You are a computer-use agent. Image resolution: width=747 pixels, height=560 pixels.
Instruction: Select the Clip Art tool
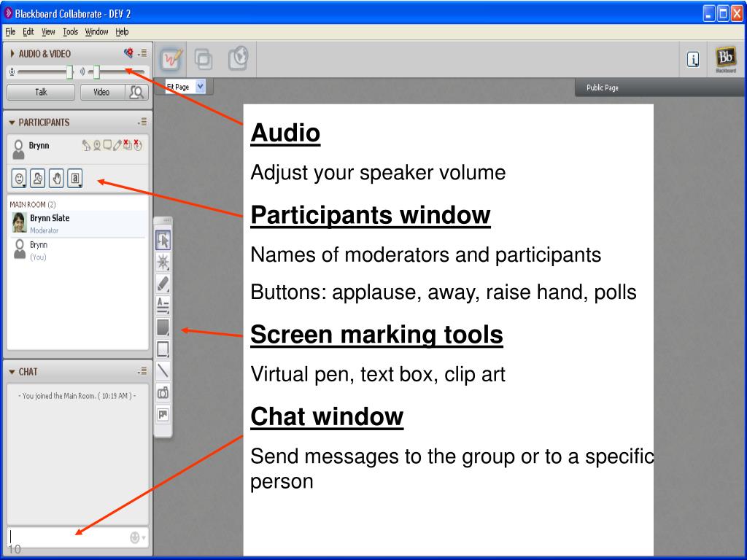tap(163, 415)
